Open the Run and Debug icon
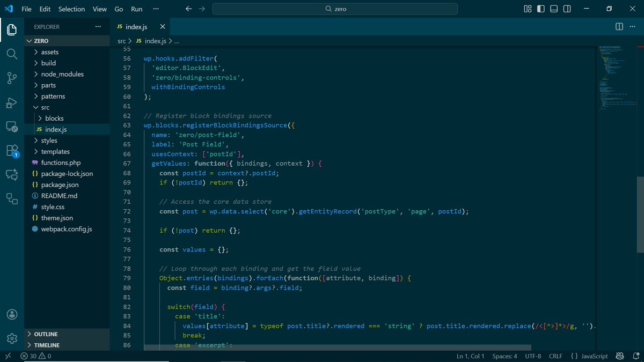 (x=11, y=102)
